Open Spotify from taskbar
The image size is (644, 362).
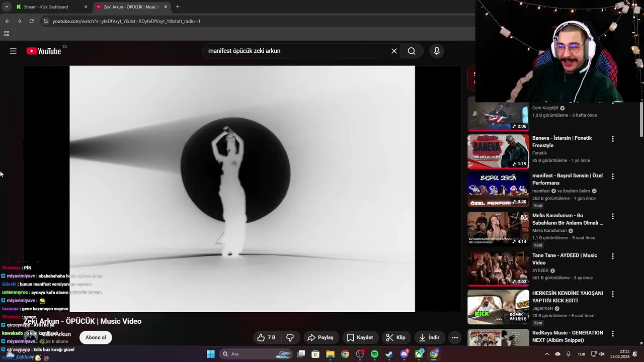pos(374,354)
